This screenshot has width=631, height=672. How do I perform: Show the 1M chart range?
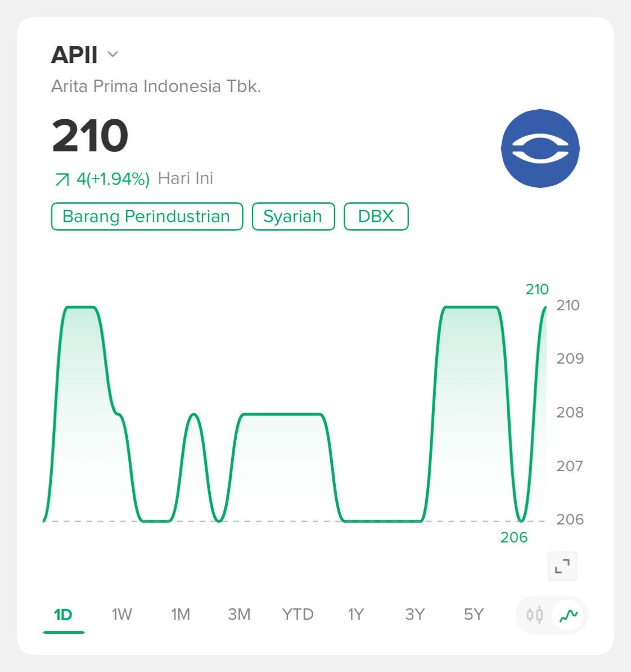coord(181,614)
